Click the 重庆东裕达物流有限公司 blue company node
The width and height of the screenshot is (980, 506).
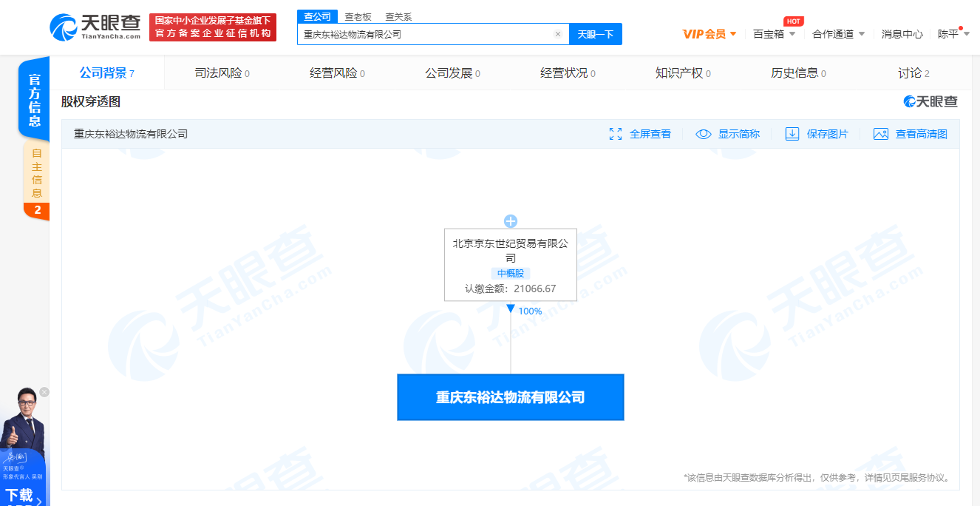(511, 397)
